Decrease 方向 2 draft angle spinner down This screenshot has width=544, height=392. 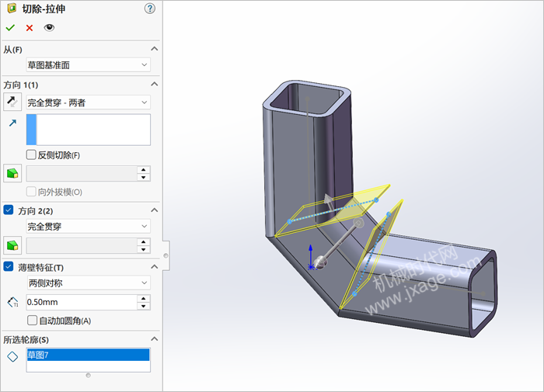(144, 249)
